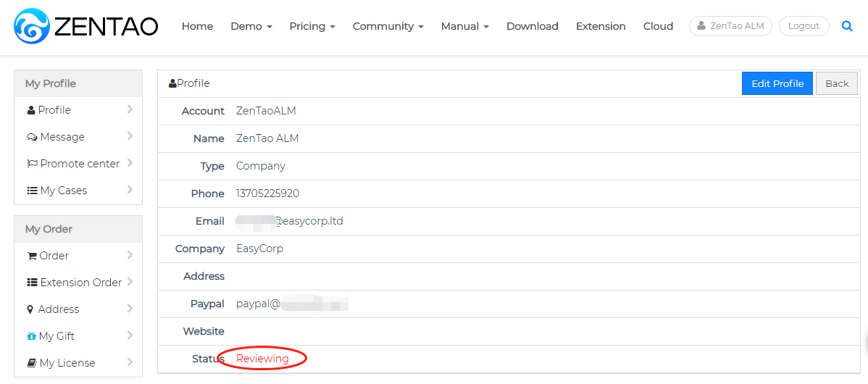Click the Logout button
Screen dimensions: 868x384
(804, 26)
